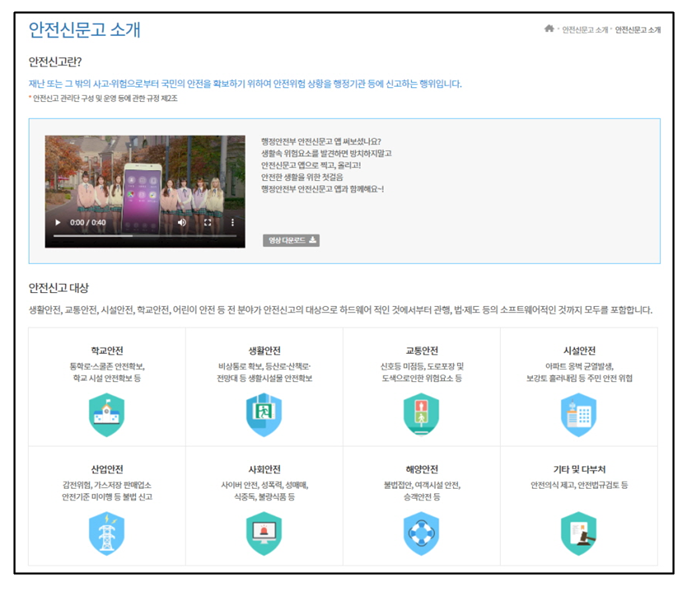Viewport: 687px width, 589px height.
Task: Click the description 신호등 미점등, 도로포장 및
Action: tap(421, 366)
